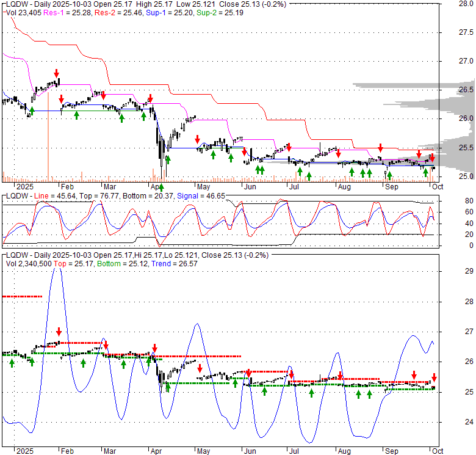The height and width of the screenshot is (455, 476).
Task: Click the leftmost green up arrow on the bottom chart
Action: pos(12,363)
